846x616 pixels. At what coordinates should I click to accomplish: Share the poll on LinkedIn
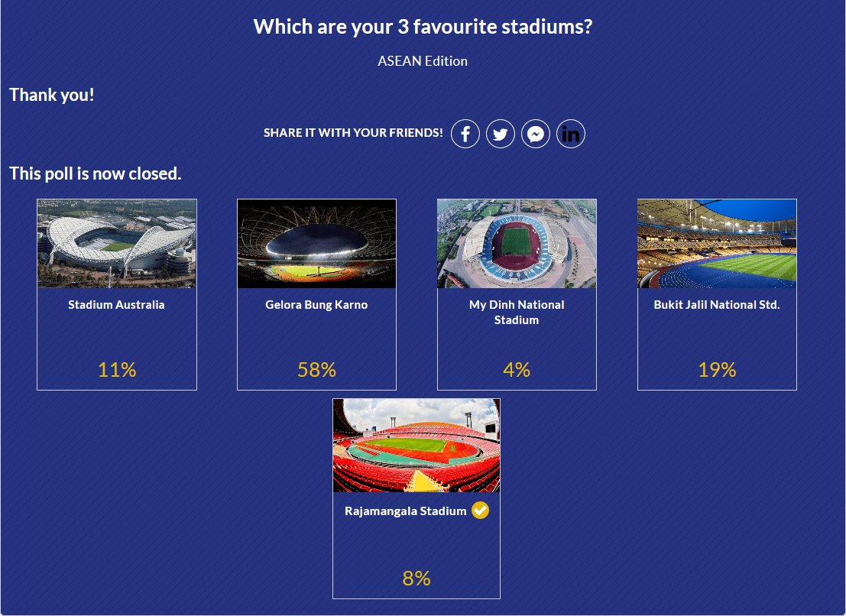click(x=570, y=134)
